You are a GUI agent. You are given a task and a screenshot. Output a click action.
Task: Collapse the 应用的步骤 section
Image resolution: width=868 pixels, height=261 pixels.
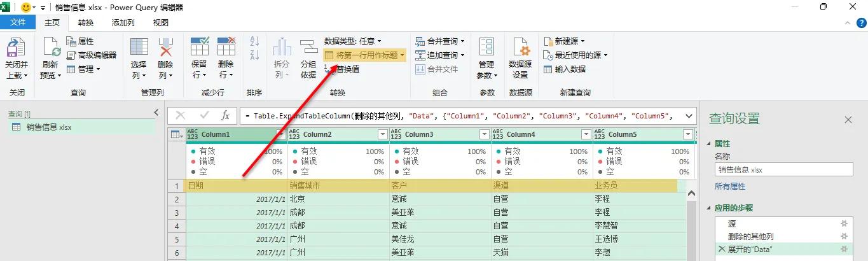710,208
